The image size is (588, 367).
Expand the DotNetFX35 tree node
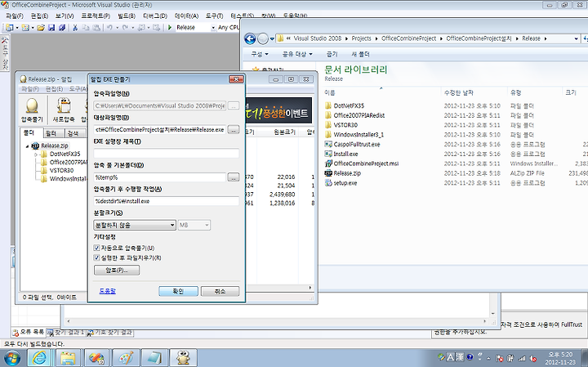click(36, 154)
